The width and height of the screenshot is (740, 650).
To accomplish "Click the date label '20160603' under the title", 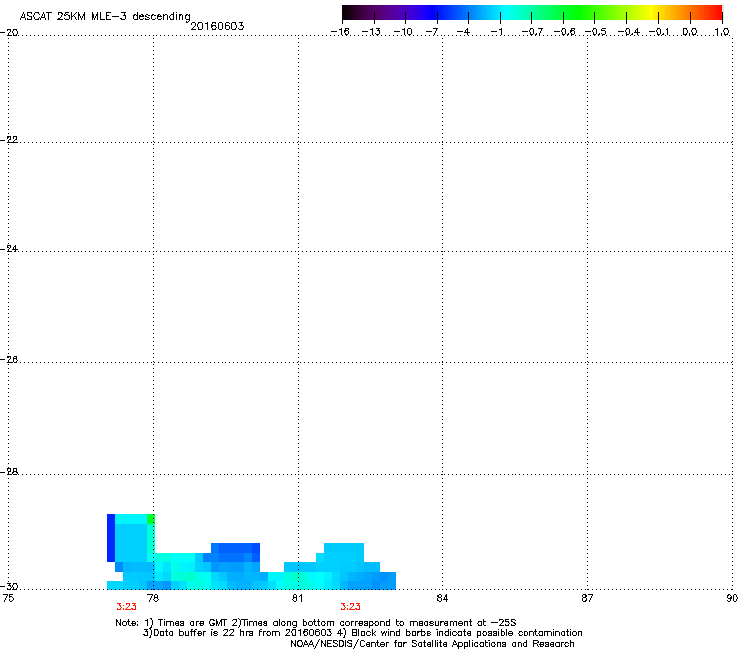I will pos(217,26).
